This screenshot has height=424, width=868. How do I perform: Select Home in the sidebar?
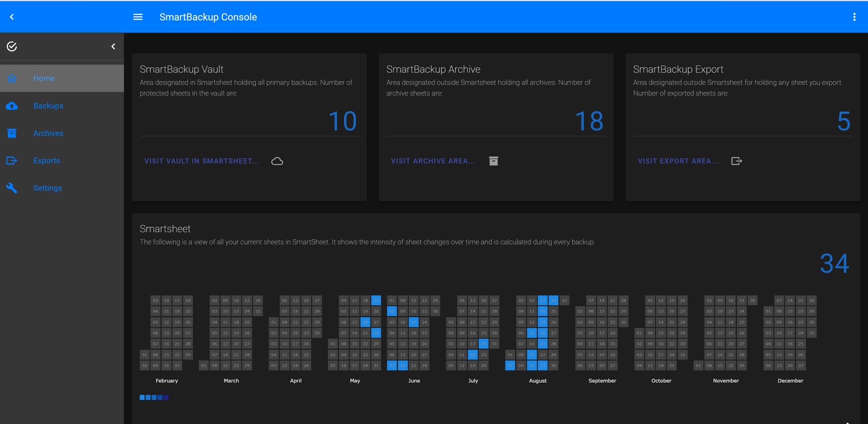(62, 78)
